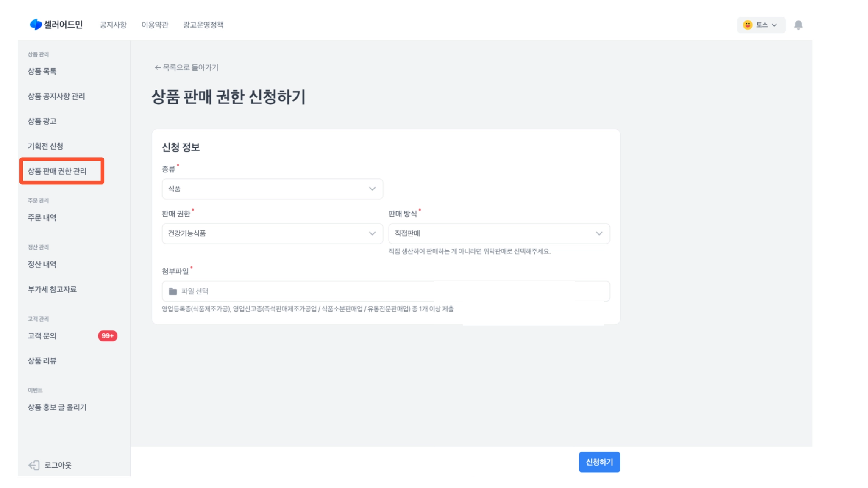The width and height of the screenshot is (868, 488).
Task: Open the 공지사항 top menu
Action: 113,25
